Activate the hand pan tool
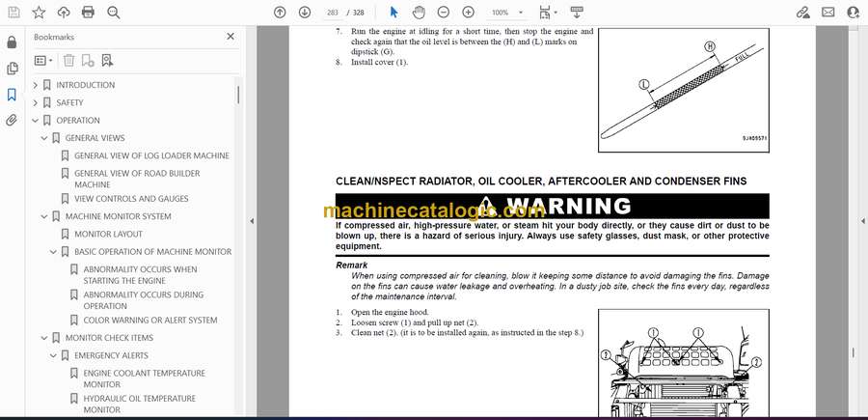 click(x=419, y=13)
